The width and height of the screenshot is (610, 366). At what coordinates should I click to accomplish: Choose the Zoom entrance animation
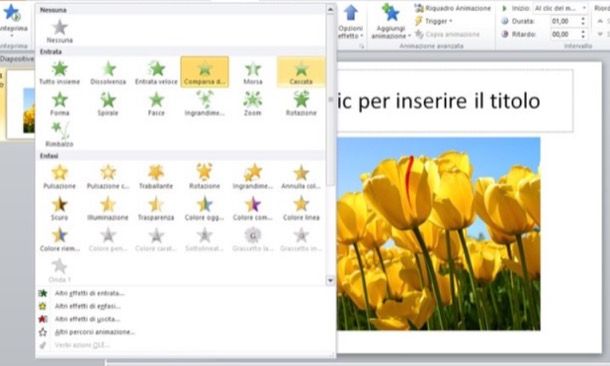click(x=253, y=103)
